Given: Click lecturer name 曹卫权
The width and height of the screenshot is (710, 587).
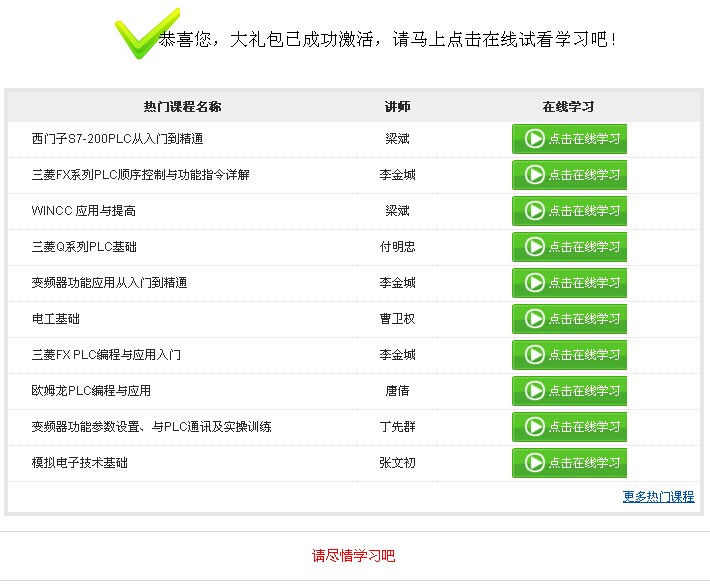Looking at the screenshot, I should point(397,319).
